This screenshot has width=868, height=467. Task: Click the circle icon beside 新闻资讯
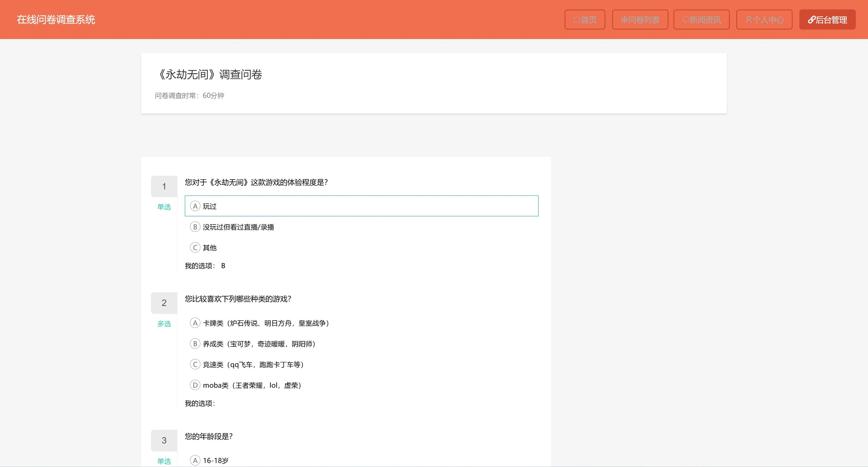(685, 20)
